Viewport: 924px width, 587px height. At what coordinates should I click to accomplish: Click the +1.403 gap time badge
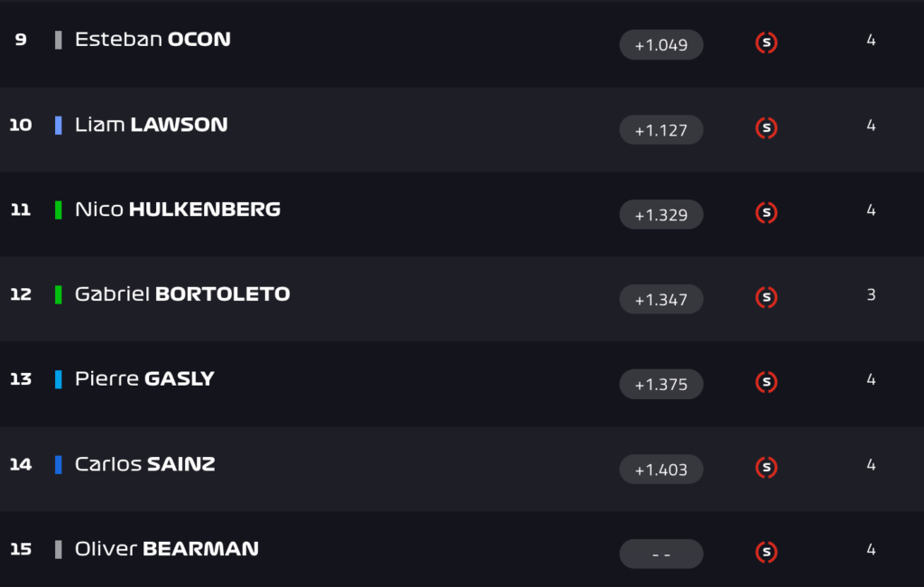click(x=661, y=470)
